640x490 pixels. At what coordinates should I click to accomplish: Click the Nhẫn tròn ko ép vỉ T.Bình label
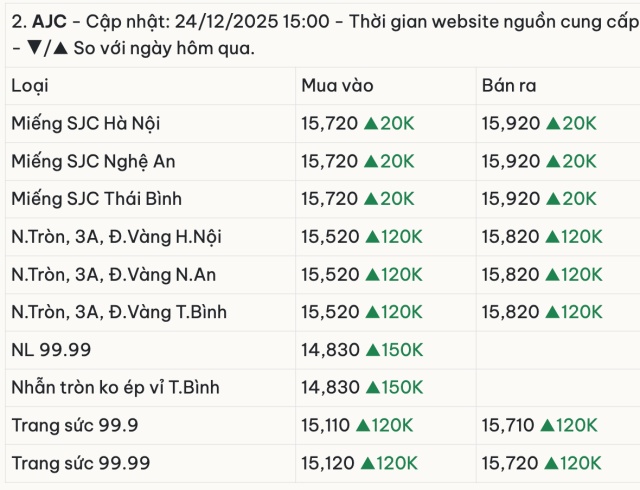115,388
